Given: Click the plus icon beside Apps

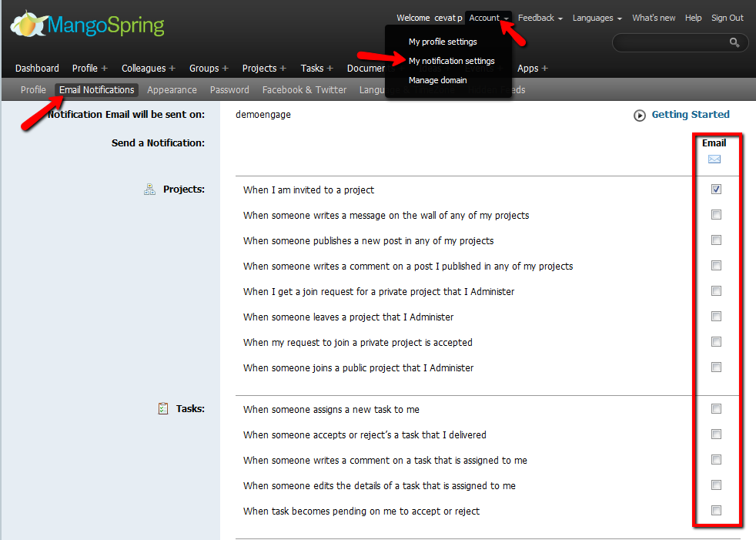Looking at the screenshot, I should coord(545,68).
